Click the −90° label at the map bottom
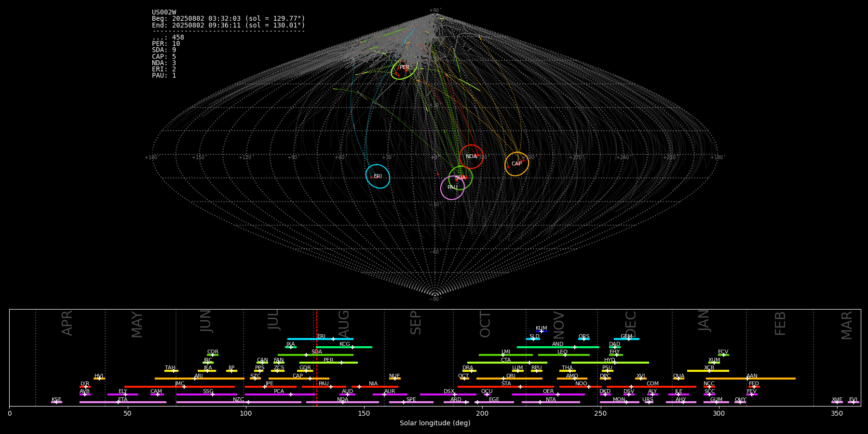The width and height of the screenshot is (868, 434). 435,299
